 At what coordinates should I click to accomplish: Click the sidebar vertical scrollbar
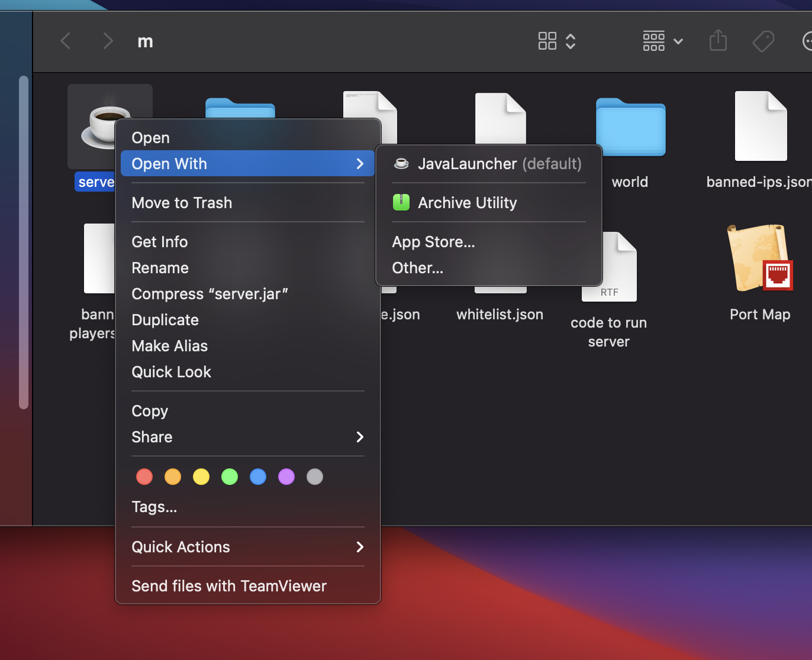24,242
